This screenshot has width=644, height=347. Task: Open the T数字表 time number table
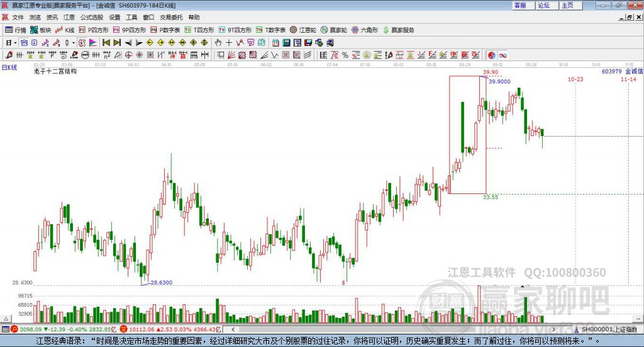[x=270, y=30]
